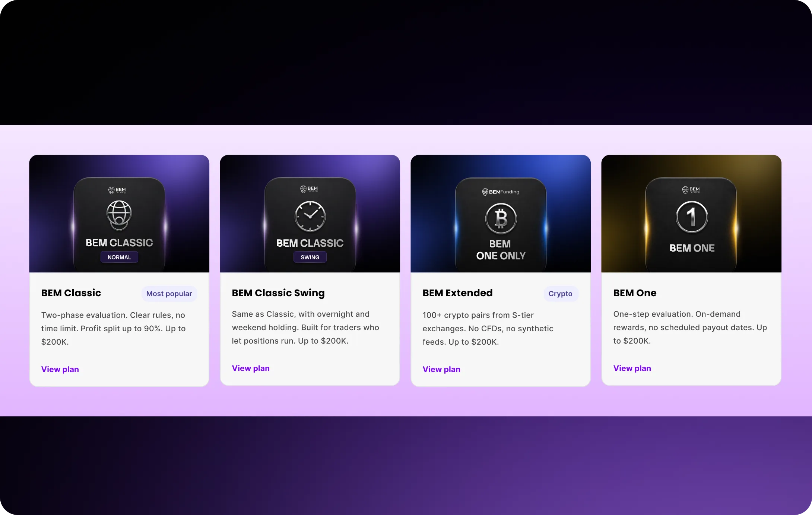
Task: Select the Crypto badge on BEM Extended
Action: click(x=561, y=294)
